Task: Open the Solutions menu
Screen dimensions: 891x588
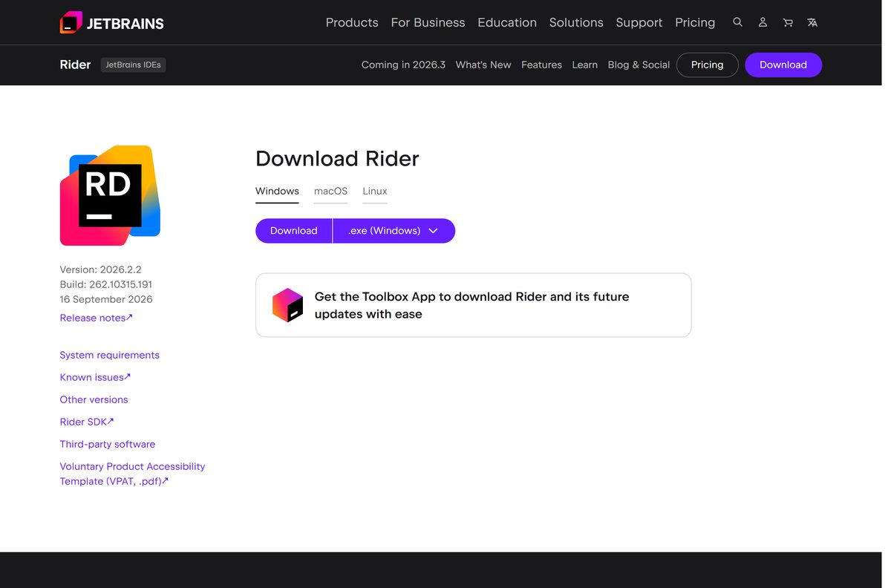Action: [576, 22]
